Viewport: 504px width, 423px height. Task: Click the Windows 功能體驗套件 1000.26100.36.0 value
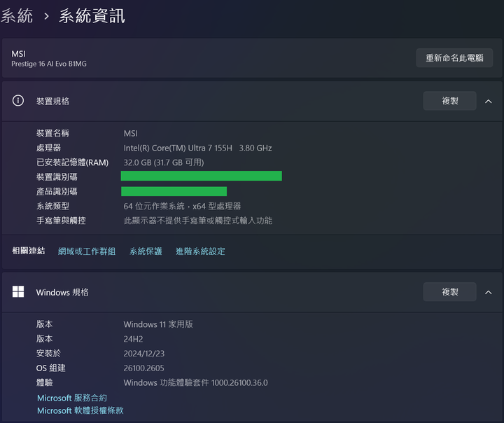196,382
